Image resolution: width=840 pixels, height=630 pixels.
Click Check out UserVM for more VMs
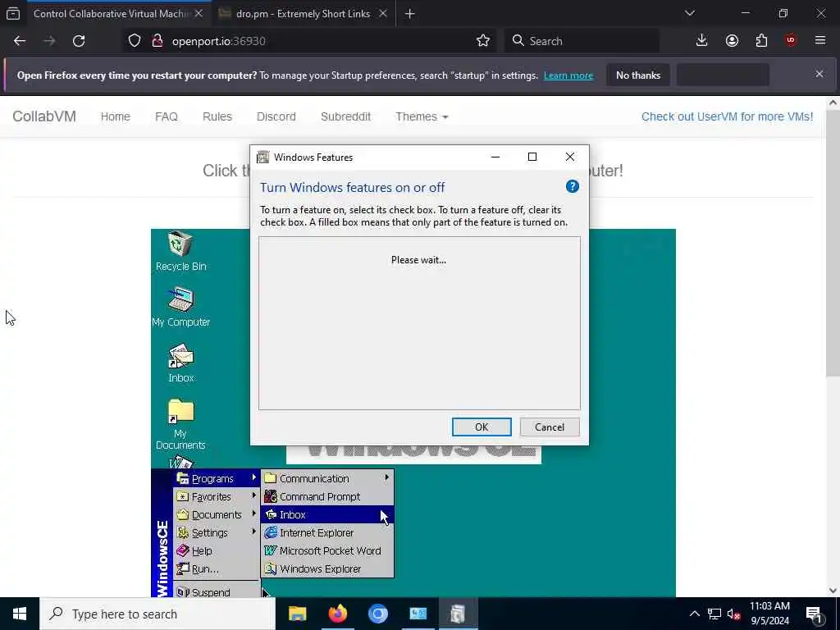(727, 116)
